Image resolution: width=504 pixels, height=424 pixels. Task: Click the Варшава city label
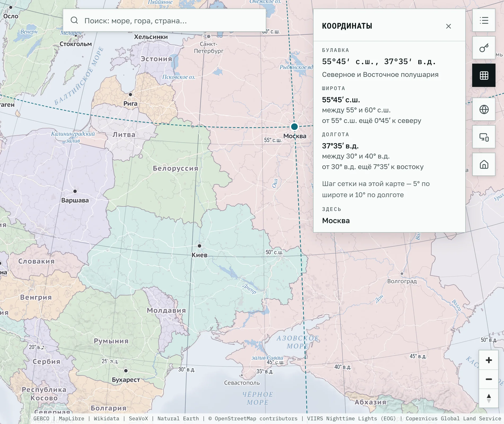[75, 200]
